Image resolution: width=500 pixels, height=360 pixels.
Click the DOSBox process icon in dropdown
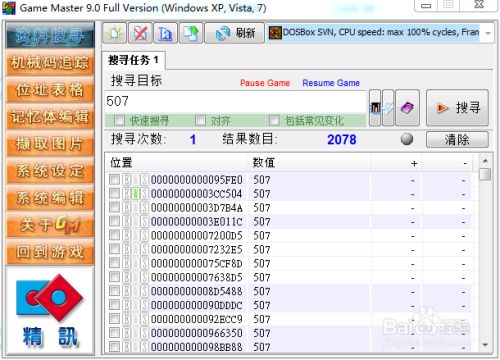click(275, 33)
